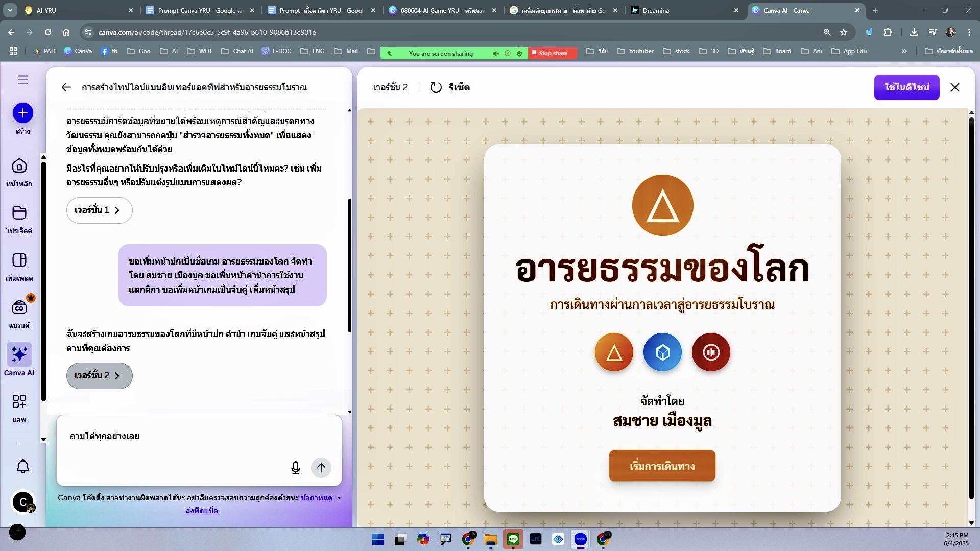Expand the Version 2 chip
Image resolution: width=980 pixels, height=551 pixels.
(99, 376)
